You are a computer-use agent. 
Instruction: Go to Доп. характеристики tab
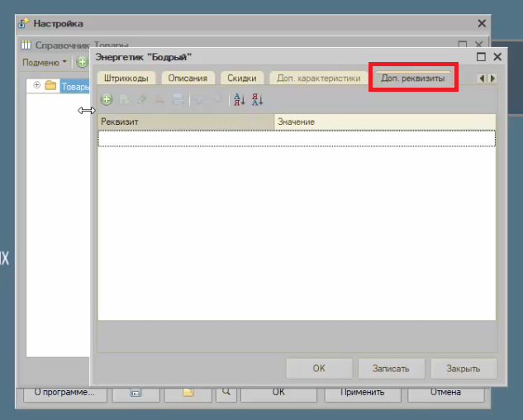tap(318, 79)
